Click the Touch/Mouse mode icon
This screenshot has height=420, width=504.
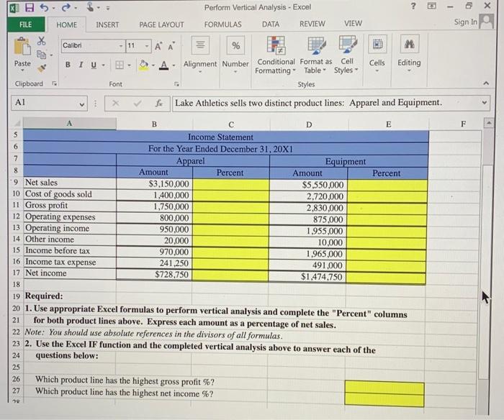pos(90,7)
